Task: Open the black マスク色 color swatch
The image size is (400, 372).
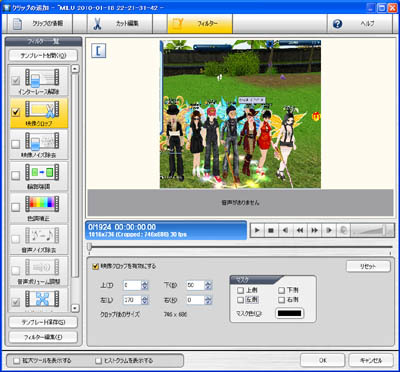Action: pyautogui.click(x=290, y=313)
